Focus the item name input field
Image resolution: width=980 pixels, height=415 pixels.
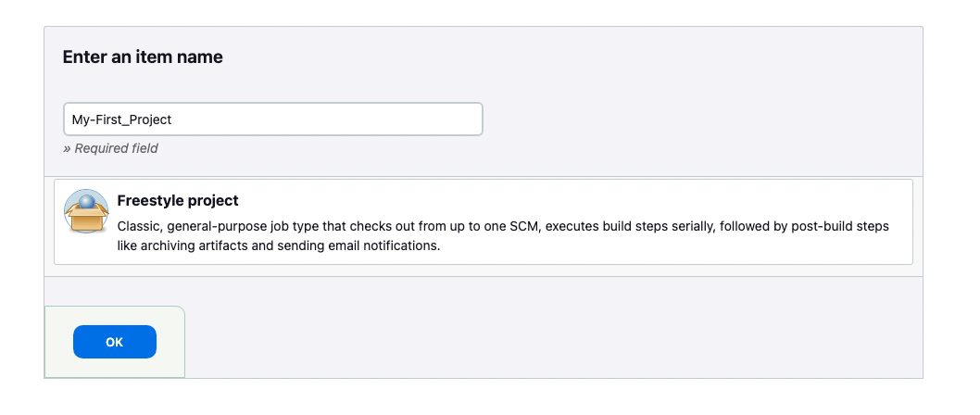click(273, 119)
